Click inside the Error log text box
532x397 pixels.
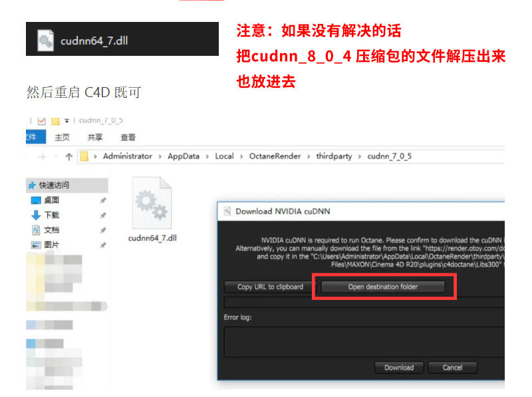(364, 342)
